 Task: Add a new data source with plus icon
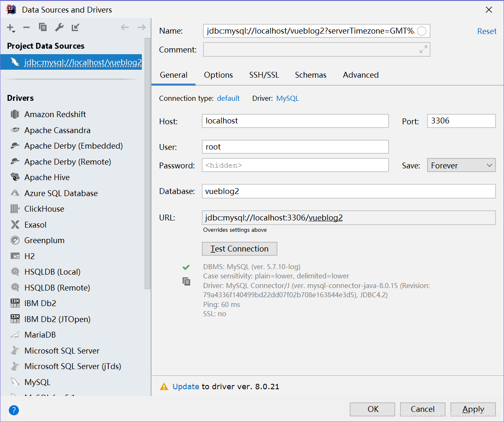pos(10,27)
